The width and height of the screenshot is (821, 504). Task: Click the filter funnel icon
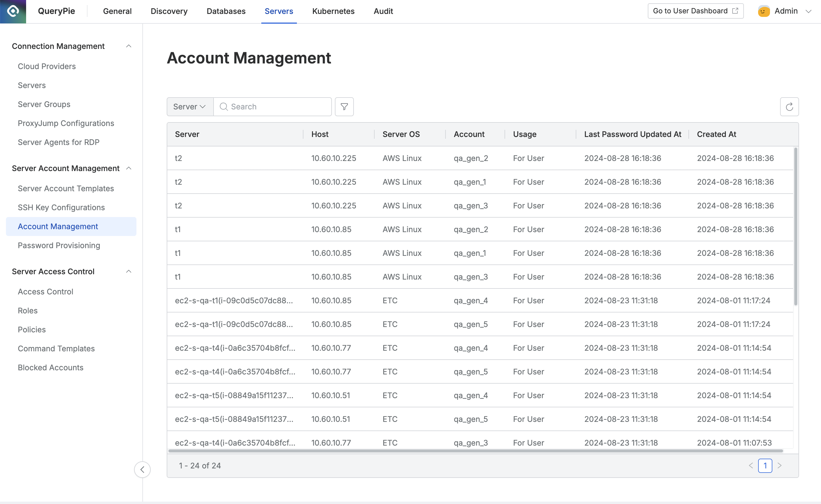click(x=344, y=107)
